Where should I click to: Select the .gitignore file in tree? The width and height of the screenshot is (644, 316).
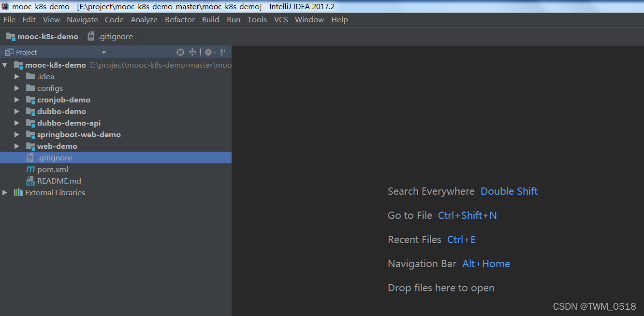116,158
